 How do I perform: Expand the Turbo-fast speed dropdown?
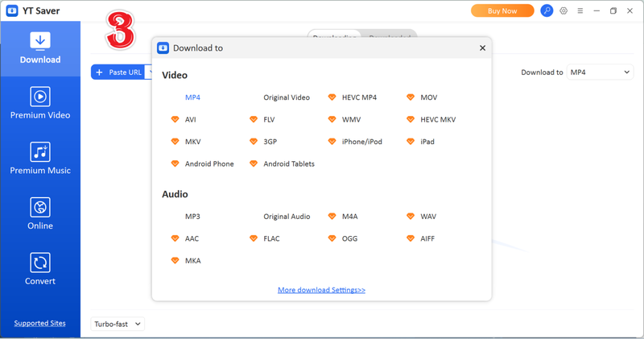pyautogui.click(x=118, y=324)
